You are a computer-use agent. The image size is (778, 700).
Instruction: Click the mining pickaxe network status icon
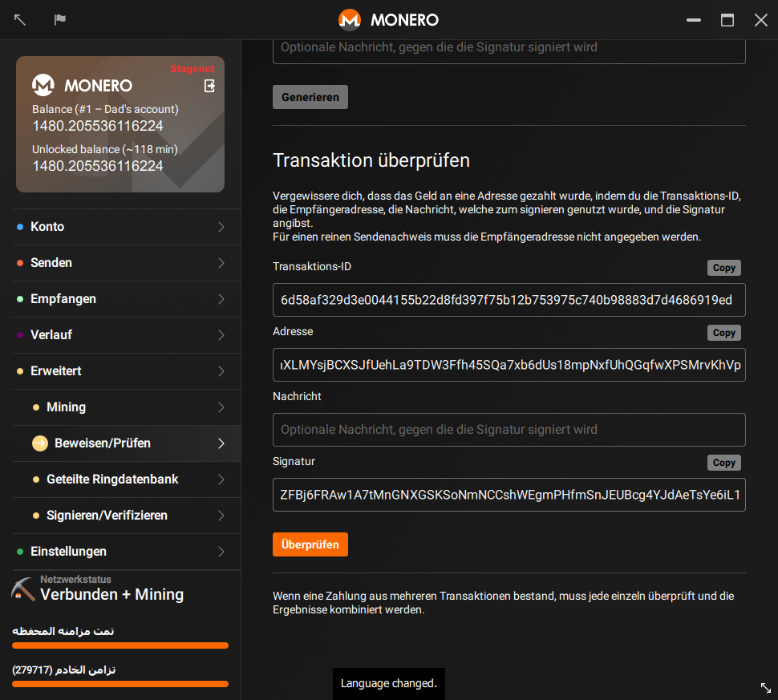pos(22,589)
